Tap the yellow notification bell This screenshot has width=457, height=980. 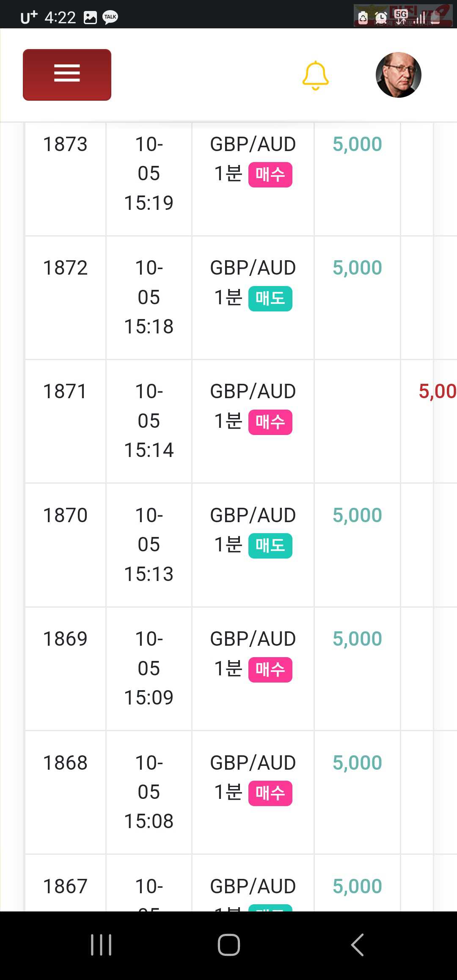pos(315,75)
